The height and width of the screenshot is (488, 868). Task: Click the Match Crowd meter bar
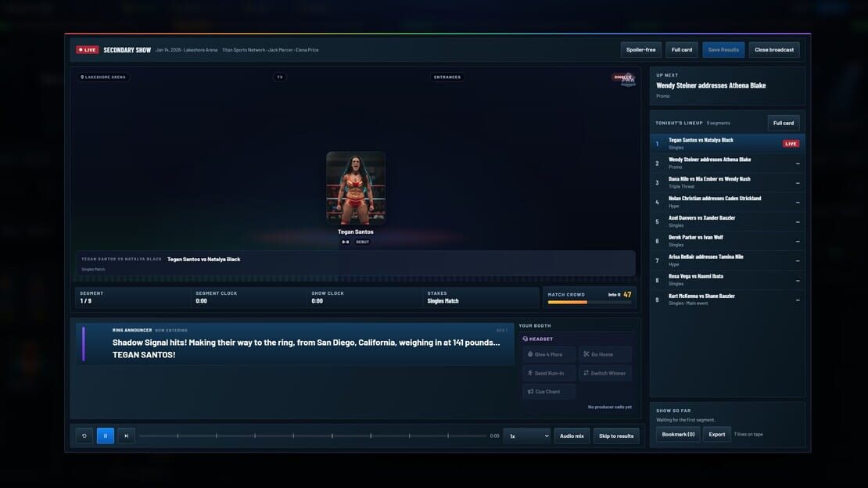[589, 303]
